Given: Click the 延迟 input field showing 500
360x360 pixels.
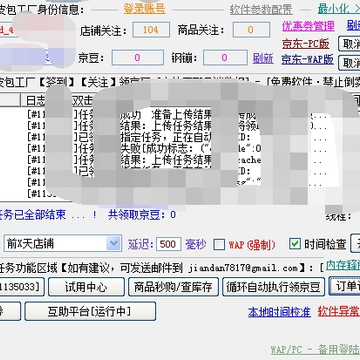Looking at the screenshot, I should (168, 244).
